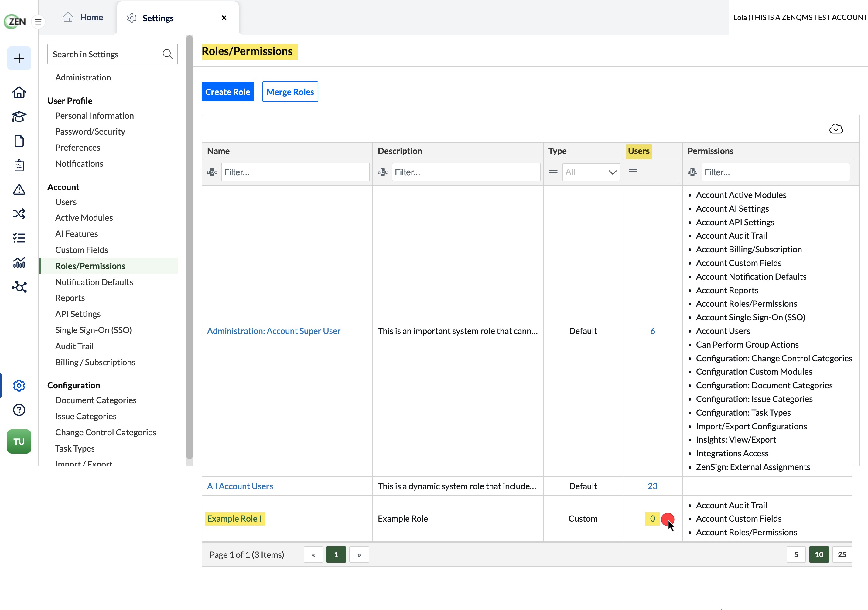The height and width of the screenshot is (610, 868).
Task: Open Document Categories configuration
Action: 96,400
